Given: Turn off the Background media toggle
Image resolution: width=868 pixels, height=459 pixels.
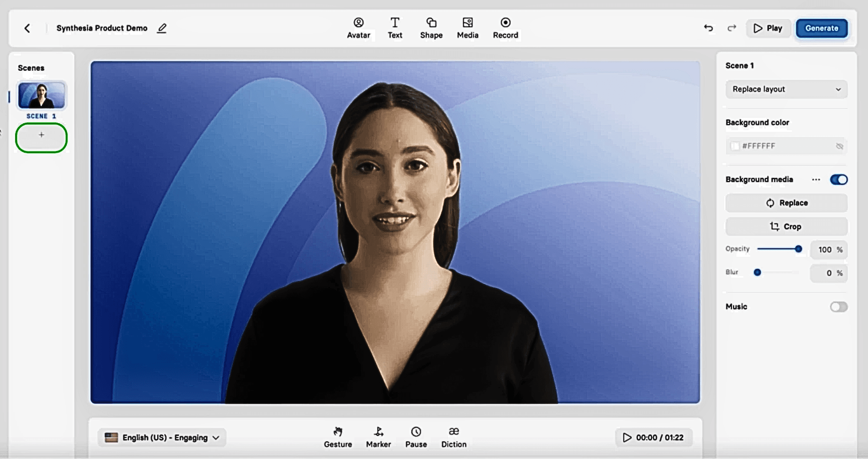Looking at the screenshot, I should (x=838, y=180).
